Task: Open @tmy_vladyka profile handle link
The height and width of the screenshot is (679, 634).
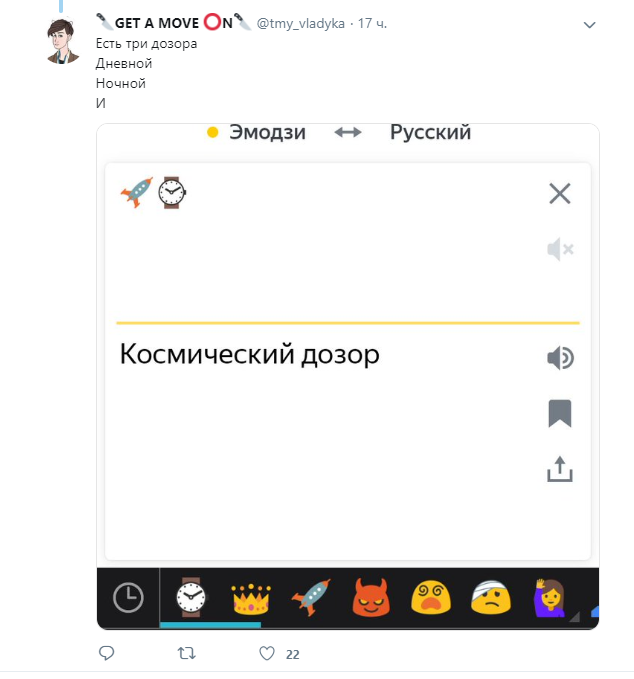Action: [x=301, y=23]
